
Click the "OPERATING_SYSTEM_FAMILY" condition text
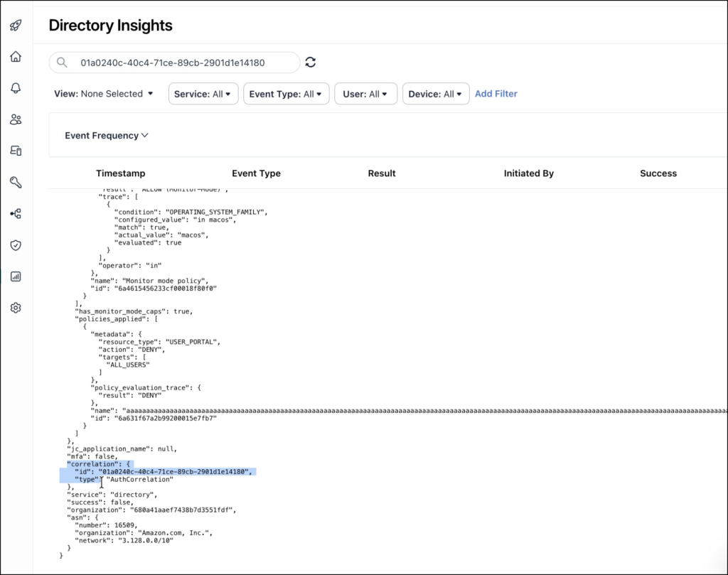(x=216, y=212)
